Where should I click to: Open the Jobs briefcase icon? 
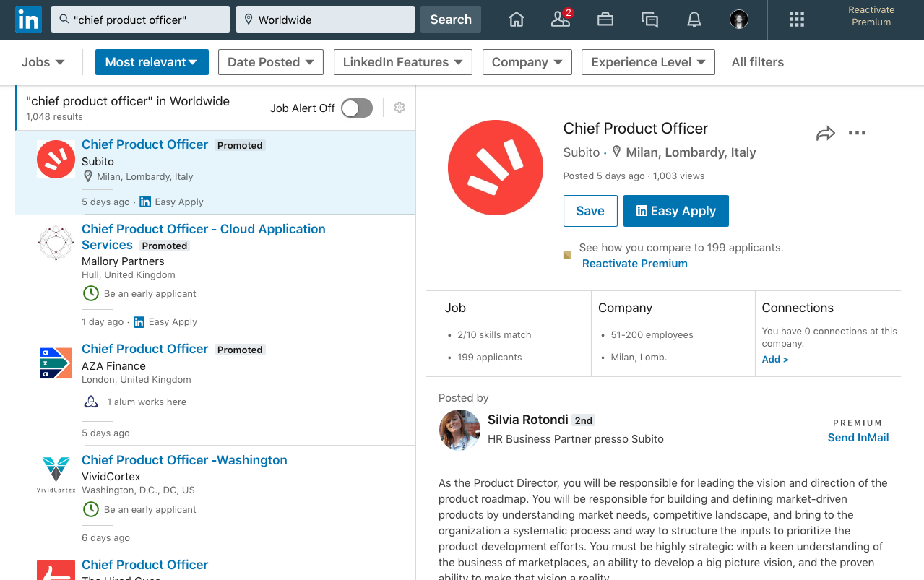605,20
